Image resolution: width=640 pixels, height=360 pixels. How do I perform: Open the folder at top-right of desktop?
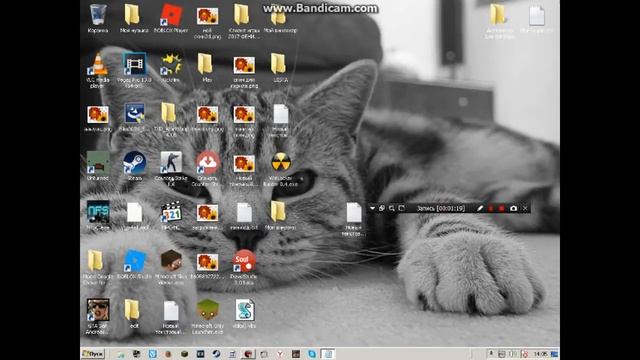pyautogui.click(x=498, y=15)
